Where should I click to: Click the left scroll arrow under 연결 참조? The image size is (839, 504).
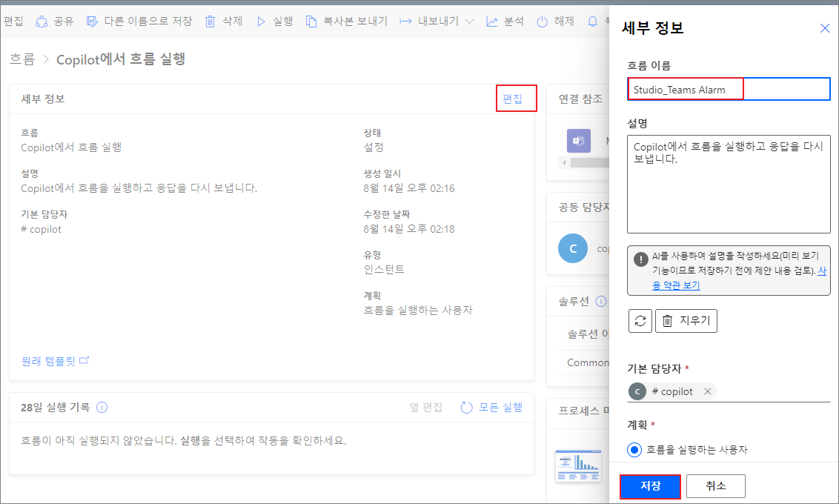564,162
